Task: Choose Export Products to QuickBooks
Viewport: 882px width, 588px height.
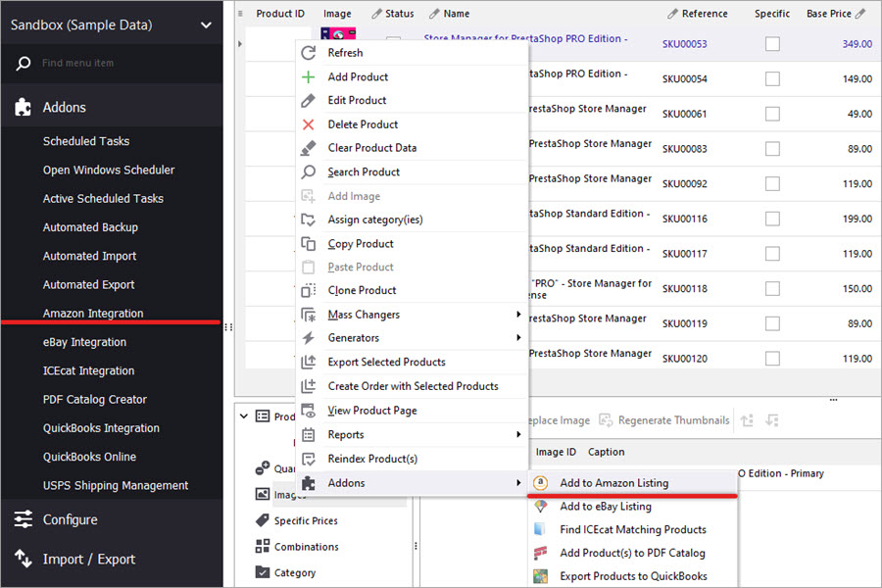Action: click(x=632, y=576)
